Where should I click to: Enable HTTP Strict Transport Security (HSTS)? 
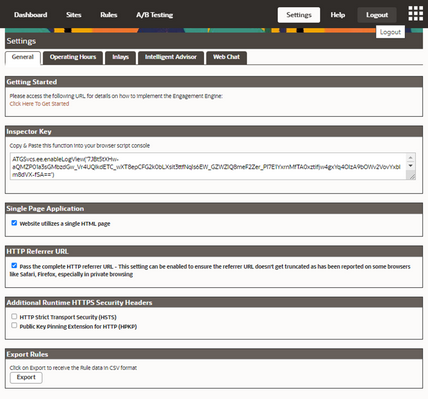(14, 316)
